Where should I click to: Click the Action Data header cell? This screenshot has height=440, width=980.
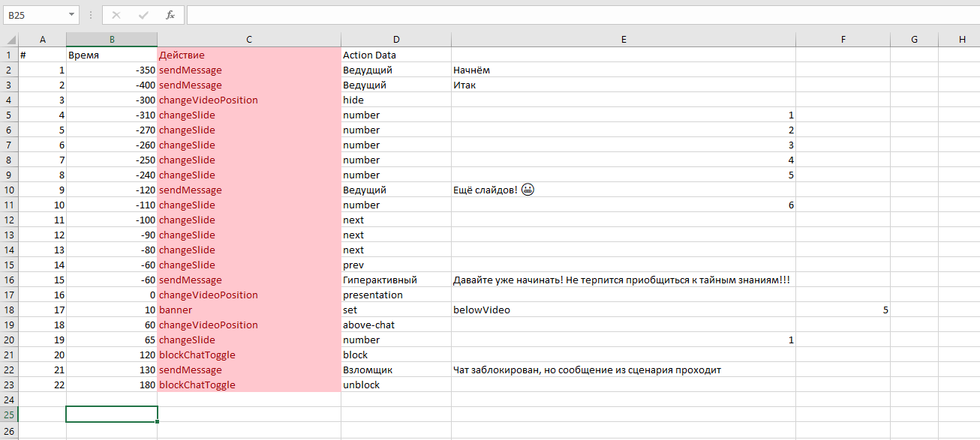pos(395,55)
